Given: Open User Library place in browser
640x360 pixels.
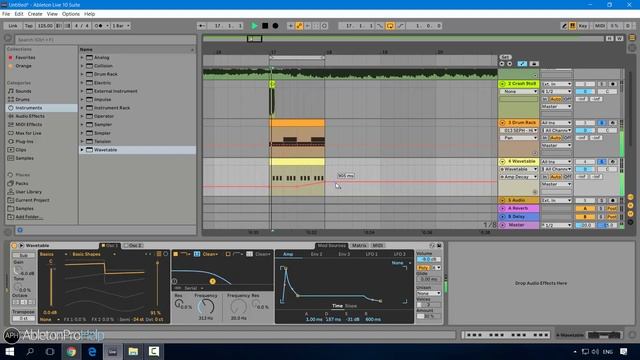Looking at the screenshot, I should 28,192.
